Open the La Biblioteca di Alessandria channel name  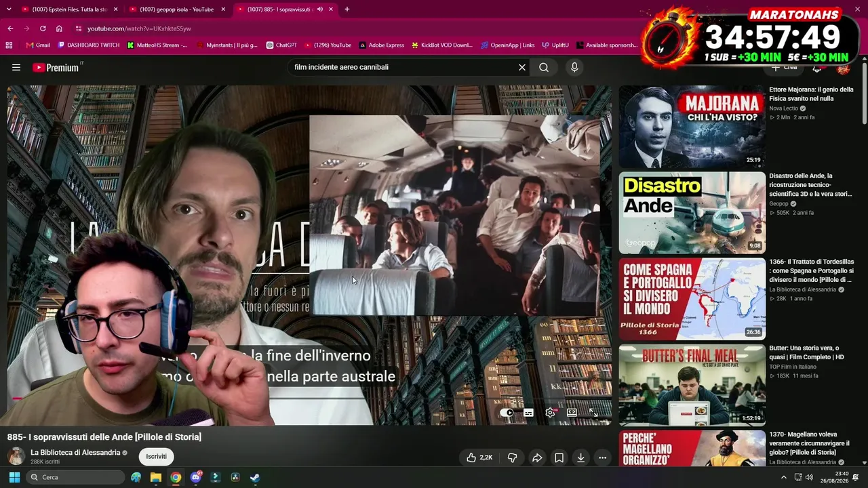pyautogui.click(x=75, y=452)
